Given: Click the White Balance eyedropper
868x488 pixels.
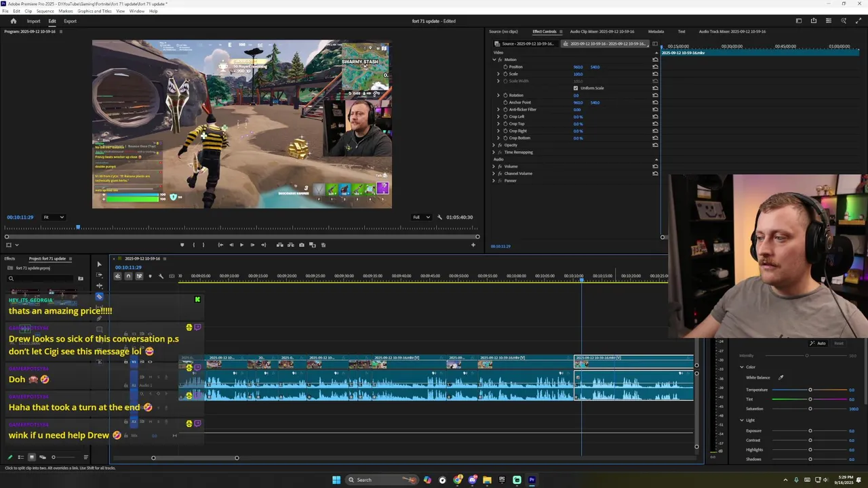Looking at the screenshot, I should [x=781, y=378].
